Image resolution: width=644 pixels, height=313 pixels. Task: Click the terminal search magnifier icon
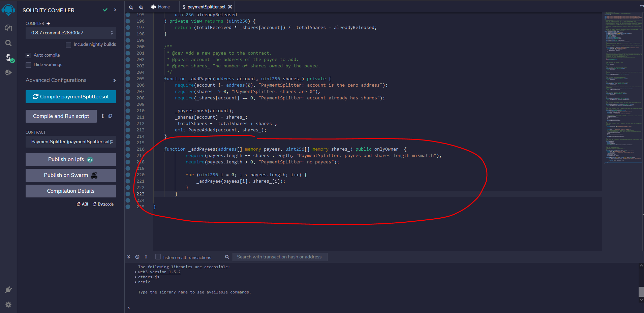click(227, 257)
